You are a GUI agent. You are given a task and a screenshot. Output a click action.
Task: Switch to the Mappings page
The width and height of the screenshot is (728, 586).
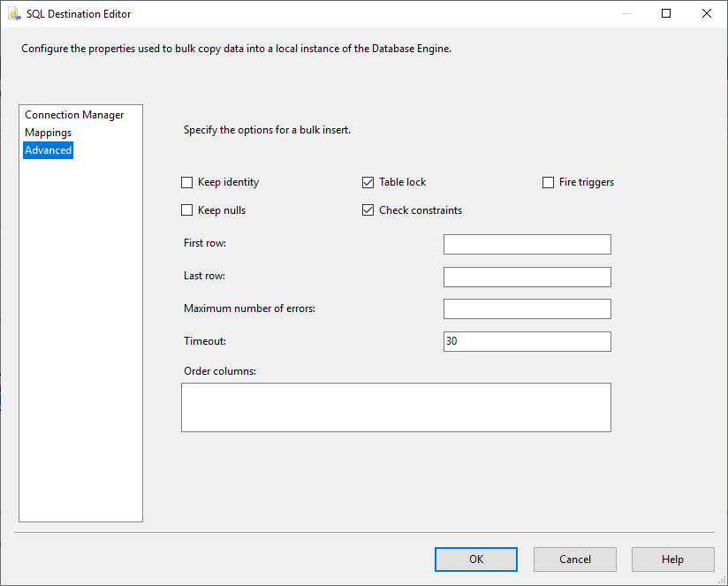click(49, 133)
